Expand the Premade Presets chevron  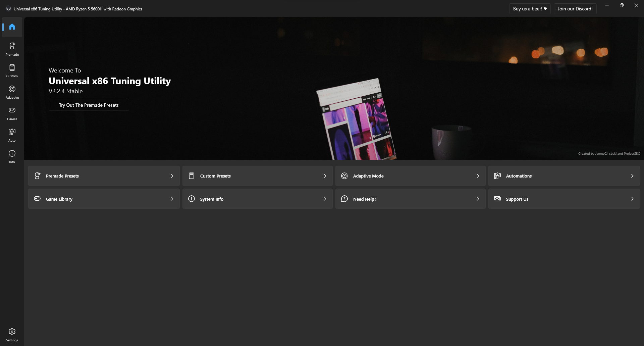click(172, 176)
